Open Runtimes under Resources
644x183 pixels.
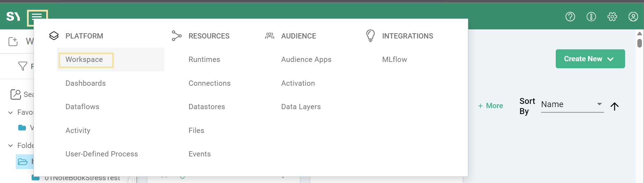[204, 59]
